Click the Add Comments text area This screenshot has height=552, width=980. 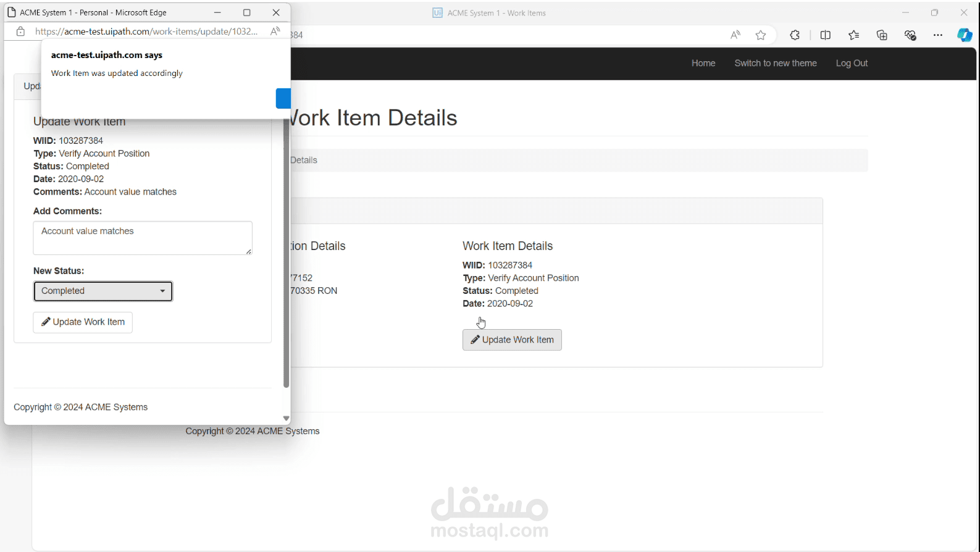coord(143,238)
